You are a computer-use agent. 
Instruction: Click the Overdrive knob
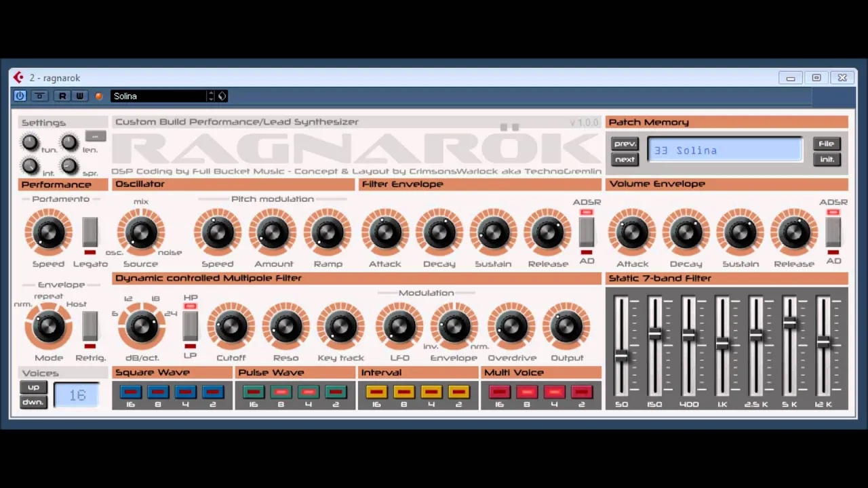coord(512,327)
